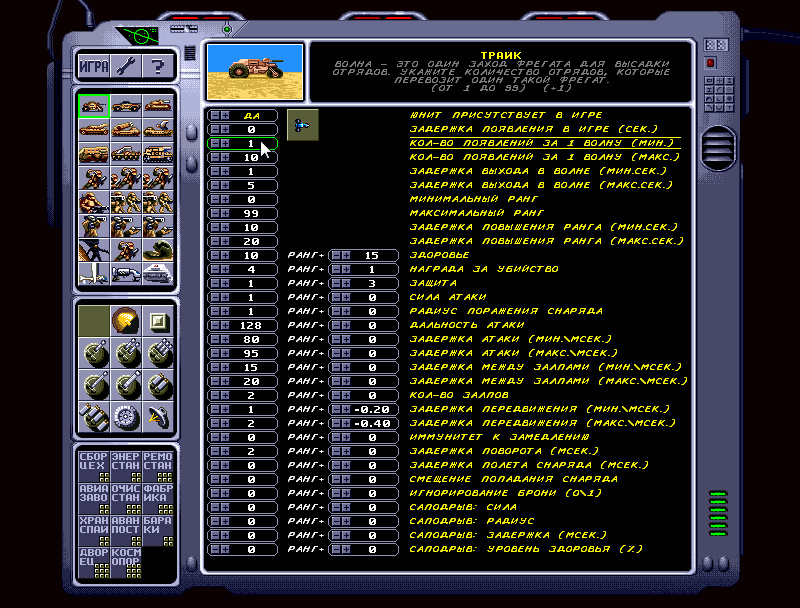Open the ИГРА menu
Screen dimensions: 800x608
(94, 66)
